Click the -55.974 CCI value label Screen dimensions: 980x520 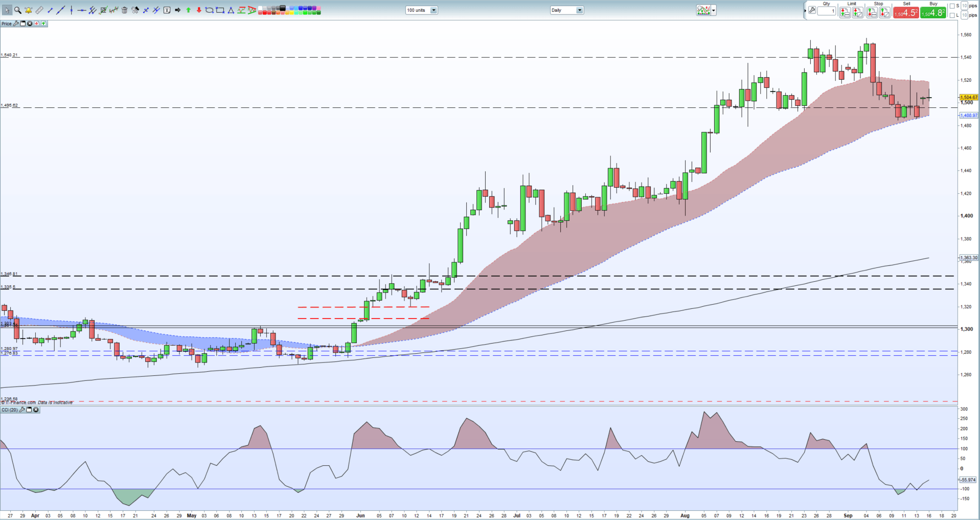[968, 480]
